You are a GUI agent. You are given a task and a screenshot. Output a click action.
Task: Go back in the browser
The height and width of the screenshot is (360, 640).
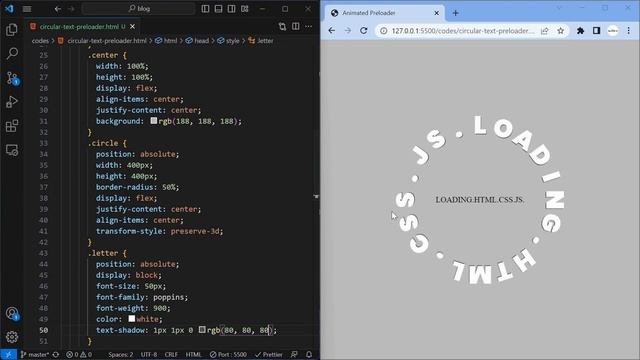[x=331, y=31]
